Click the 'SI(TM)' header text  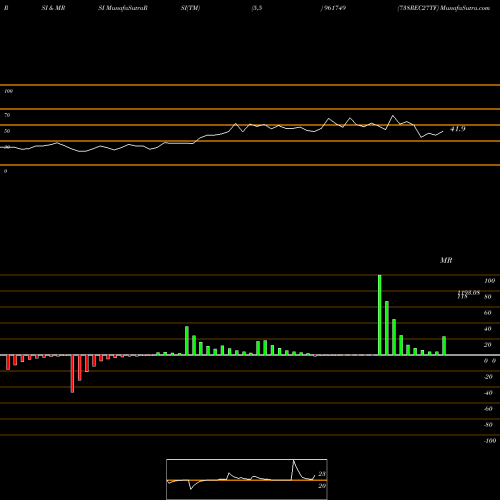[190, 8]
